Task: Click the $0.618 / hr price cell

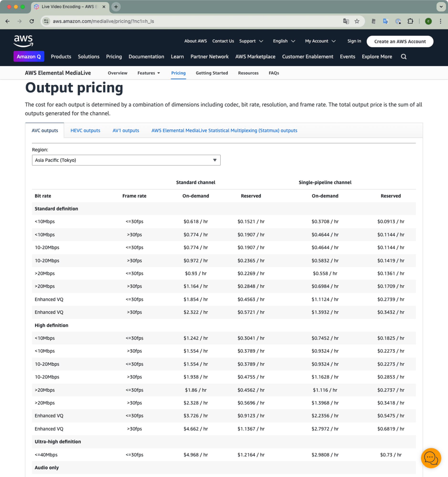Action: point(196,222)
